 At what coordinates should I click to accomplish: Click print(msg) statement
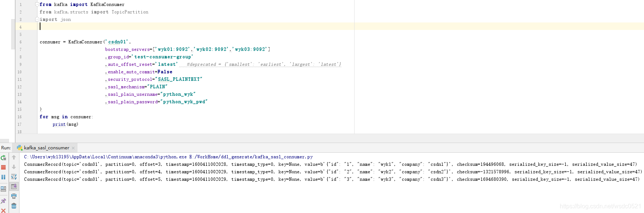[66, 124]
